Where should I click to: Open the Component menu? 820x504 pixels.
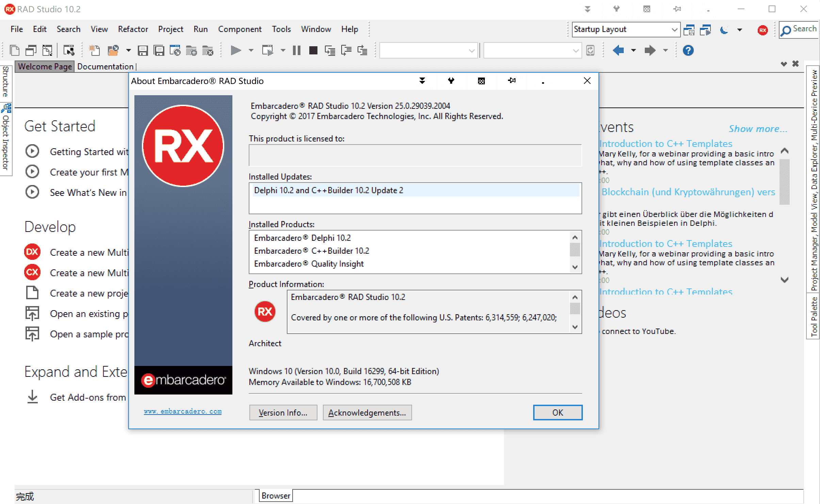(240, 29)
